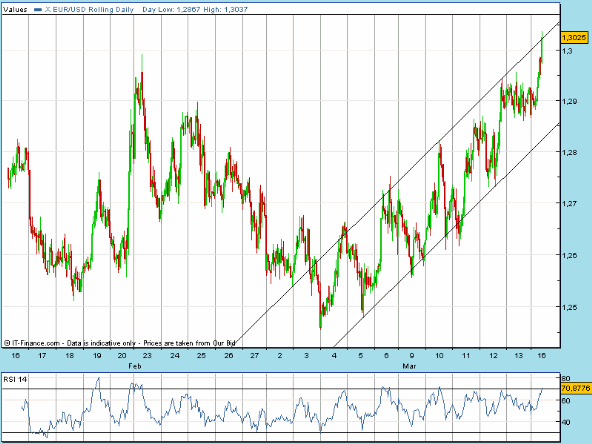Click the 19 date label on time axis

(97, 355)
